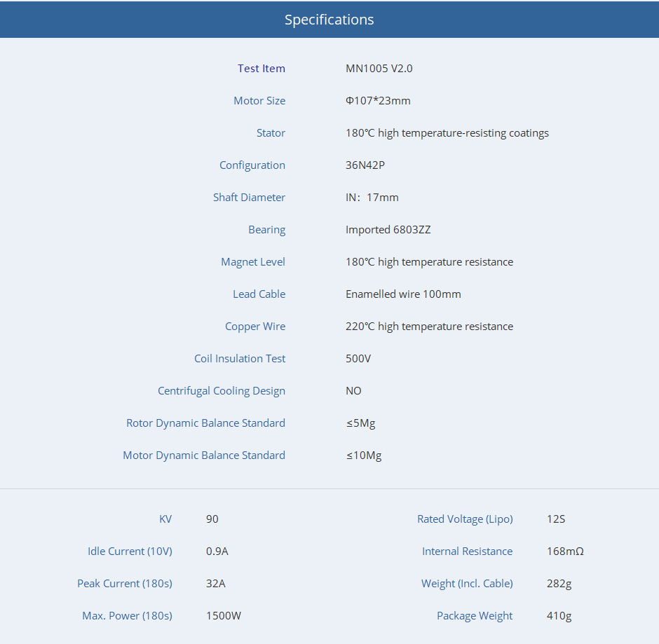Select the 168mΩ internal resistance value
Viewport: 659px width, 644px height.
[565, 551]
